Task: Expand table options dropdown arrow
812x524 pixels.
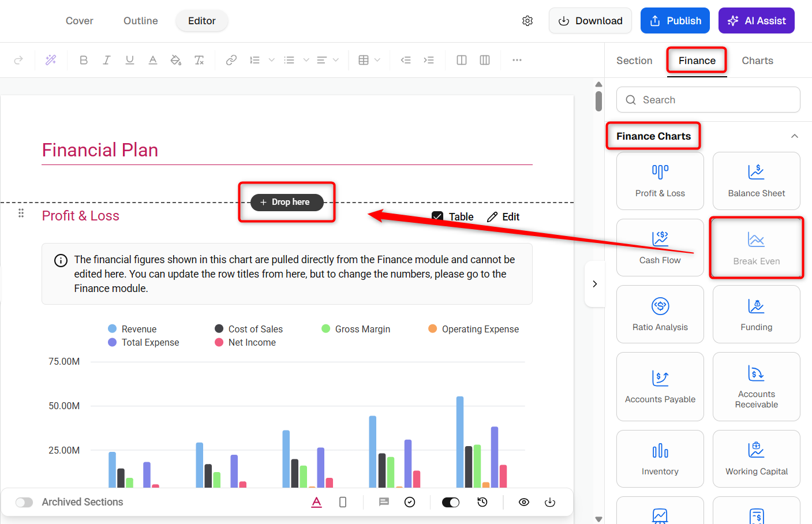Action: (x=377, y=60)
